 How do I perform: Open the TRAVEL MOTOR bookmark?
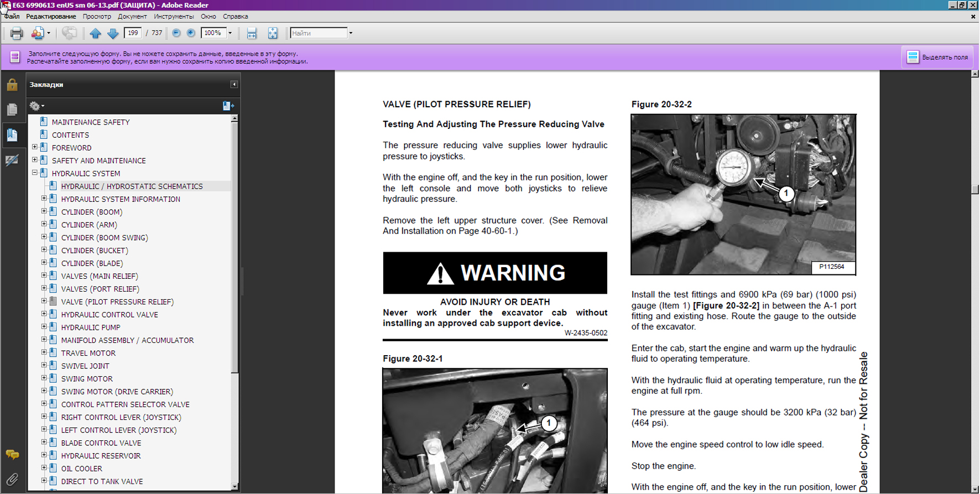tap(88, 353)
